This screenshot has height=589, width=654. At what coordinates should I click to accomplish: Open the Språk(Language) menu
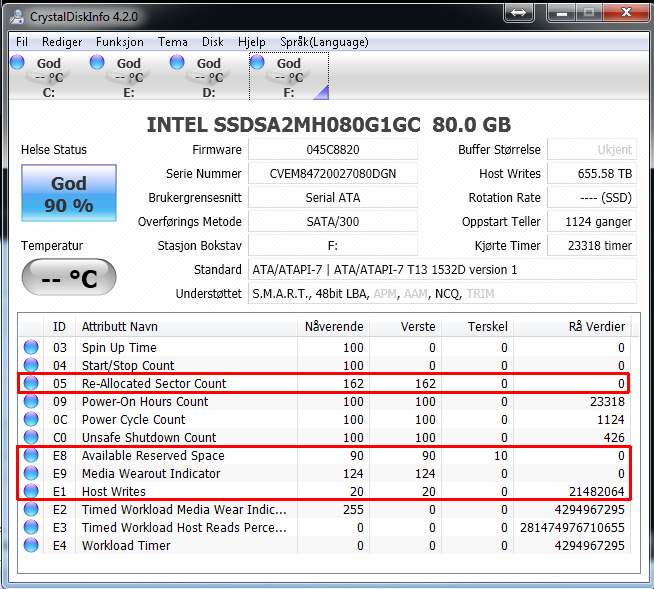pos(324,42)
